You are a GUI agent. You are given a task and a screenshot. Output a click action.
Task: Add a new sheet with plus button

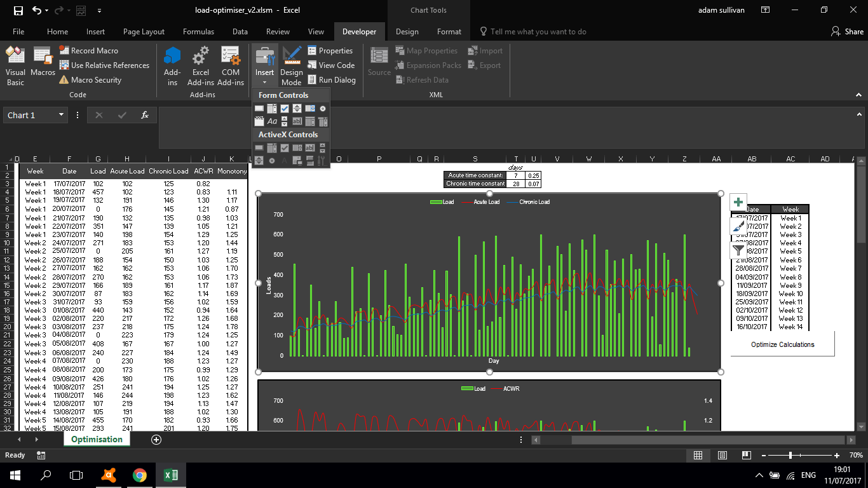coord(156,440)
